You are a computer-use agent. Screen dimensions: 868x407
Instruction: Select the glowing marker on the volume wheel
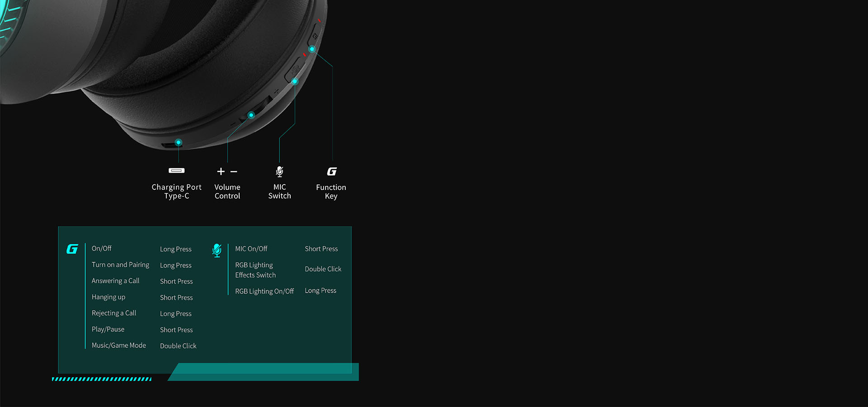point(251,115)
